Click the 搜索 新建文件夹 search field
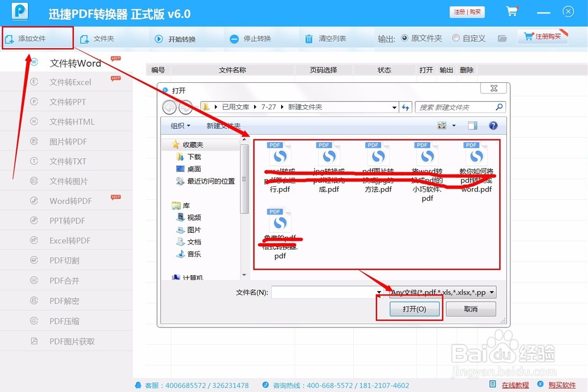 [460, 108]
